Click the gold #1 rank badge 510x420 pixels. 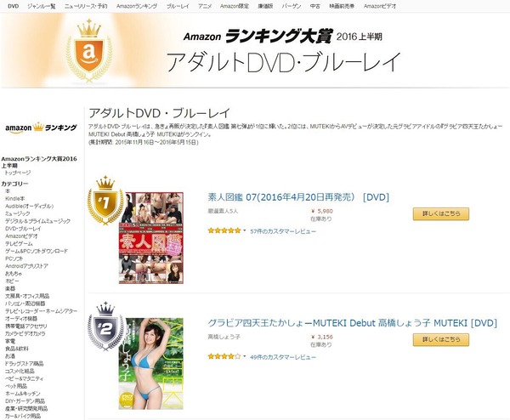[x=105, y=201]
